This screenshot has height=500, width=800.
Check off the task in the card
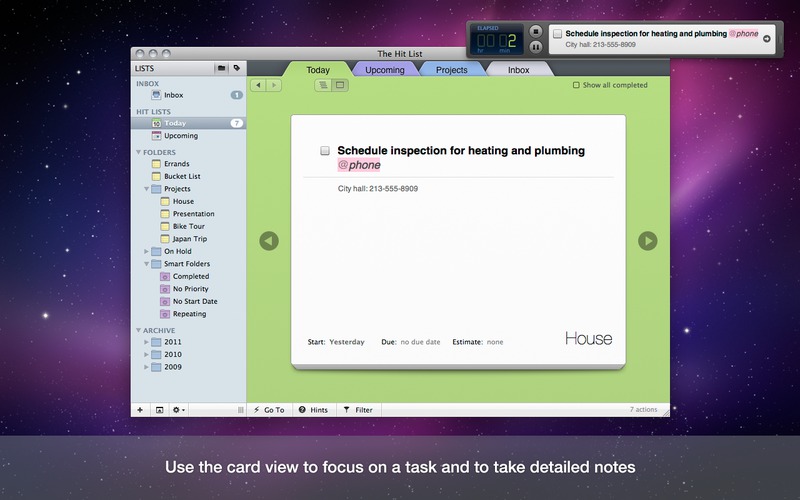(325, 151)
